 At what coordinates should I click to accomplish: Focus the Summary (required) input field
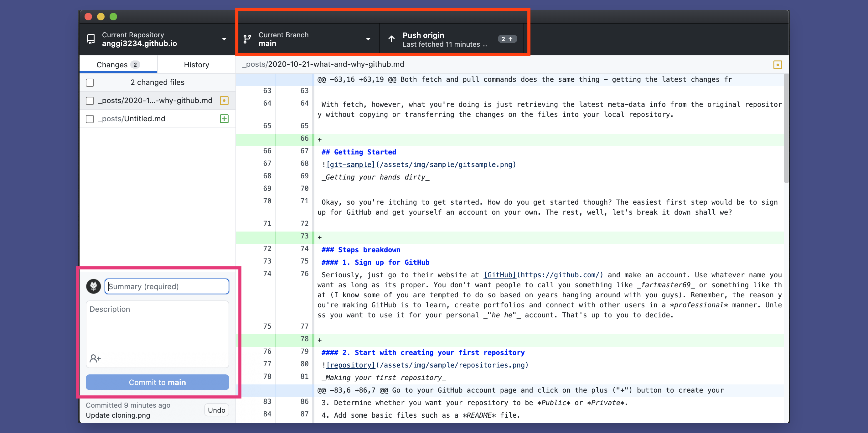pyautogui.click(x=167, y=286)
